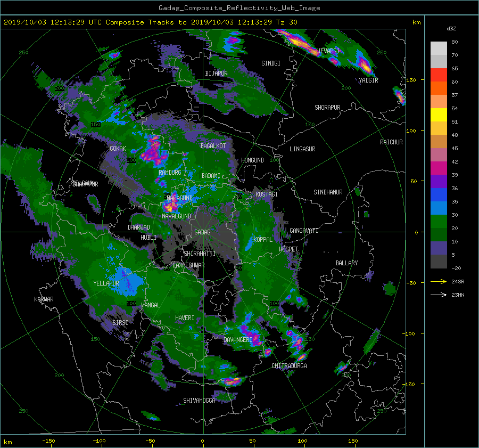Click the bright green 20 dBZ legend swatch
Screen dimensions: 479x448
tap(439, 222)
